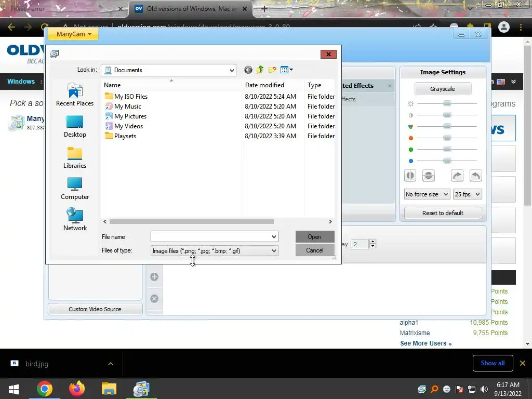This screenshot has height=399, width=532.
Task: Open Windows Start menu
Action: [14, 389]
